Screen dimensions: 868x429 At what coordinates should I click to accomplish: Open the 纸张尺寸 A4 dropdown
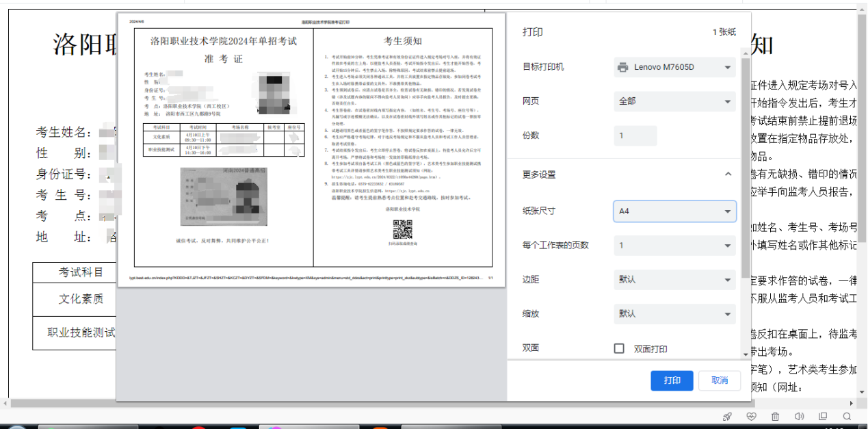pos(674,211)
